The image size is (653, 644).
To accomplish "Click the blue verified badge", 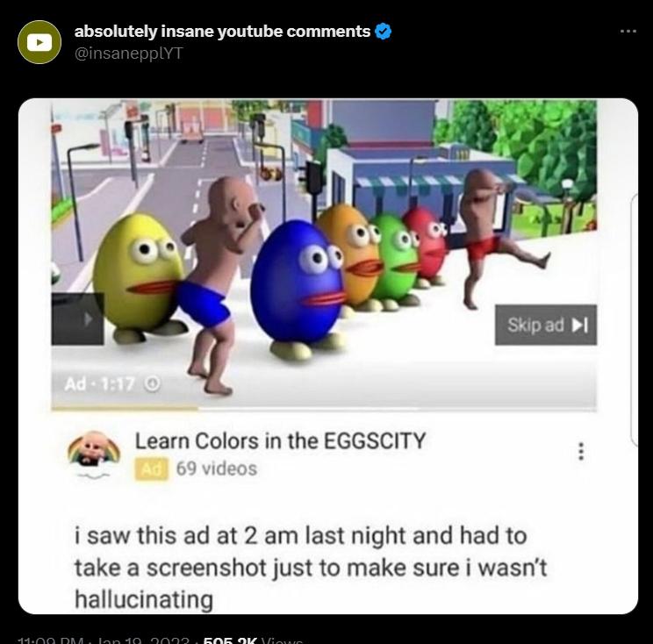I will coord(384,32).
